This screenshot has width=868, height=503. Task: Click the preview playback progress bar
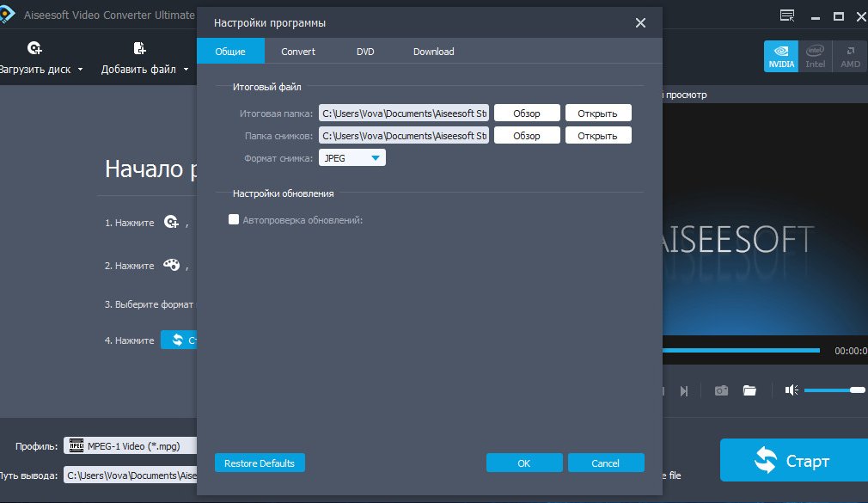tap(741, 350)
